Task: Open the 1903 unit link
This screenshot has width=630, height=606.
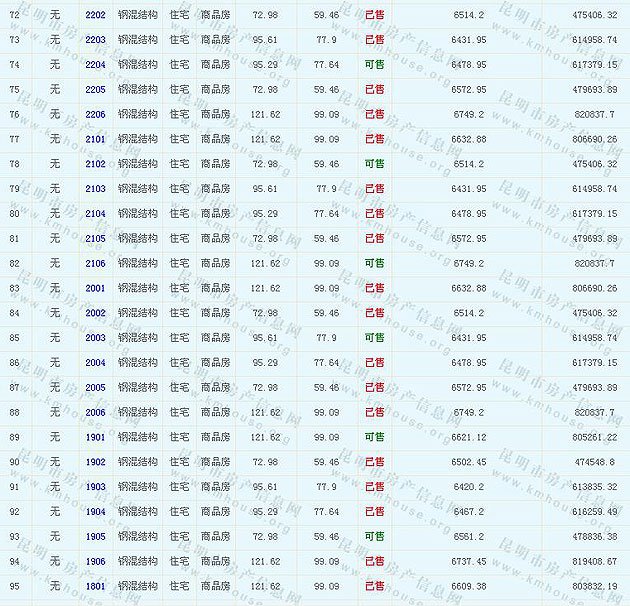Action: tap(95, 487)
